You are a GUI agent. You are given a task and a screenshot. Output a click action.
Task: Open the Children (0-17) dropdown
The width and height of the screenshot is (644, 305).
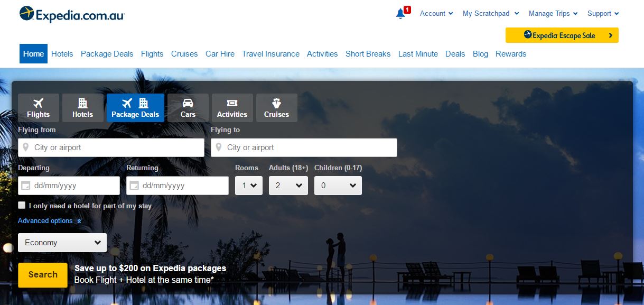[338, 185]
